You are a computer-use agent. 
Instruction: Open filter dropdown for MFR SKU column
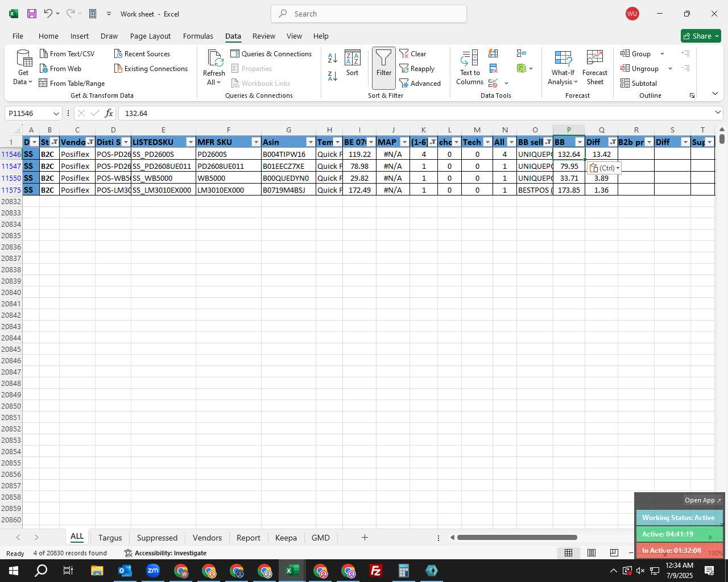[256, 142]
